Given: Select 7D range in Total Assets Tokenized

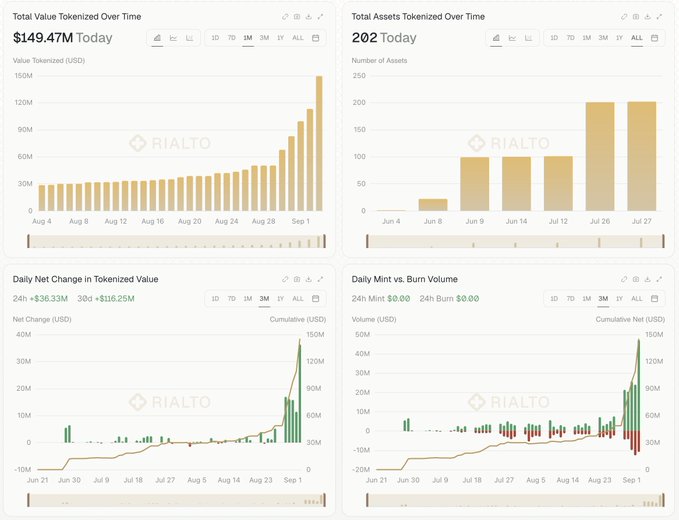Looking at the screenshot, I should pyautogui.click(x=571, y=38).
